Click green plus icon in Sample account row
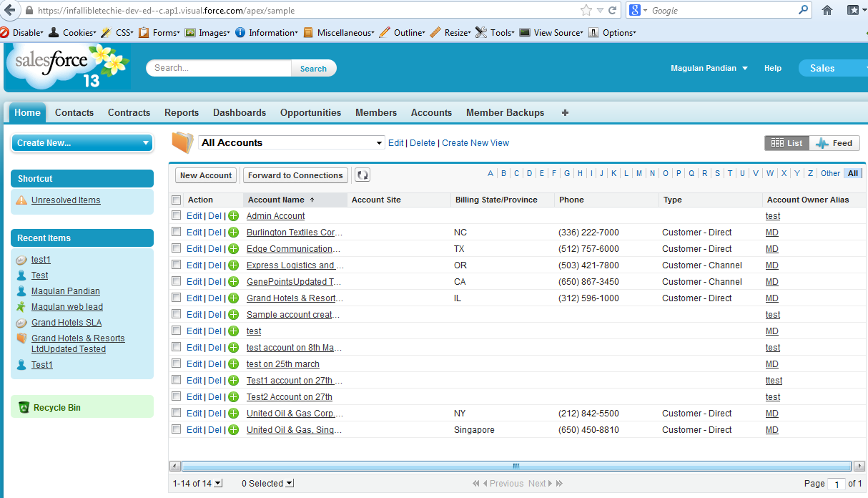 233,315
